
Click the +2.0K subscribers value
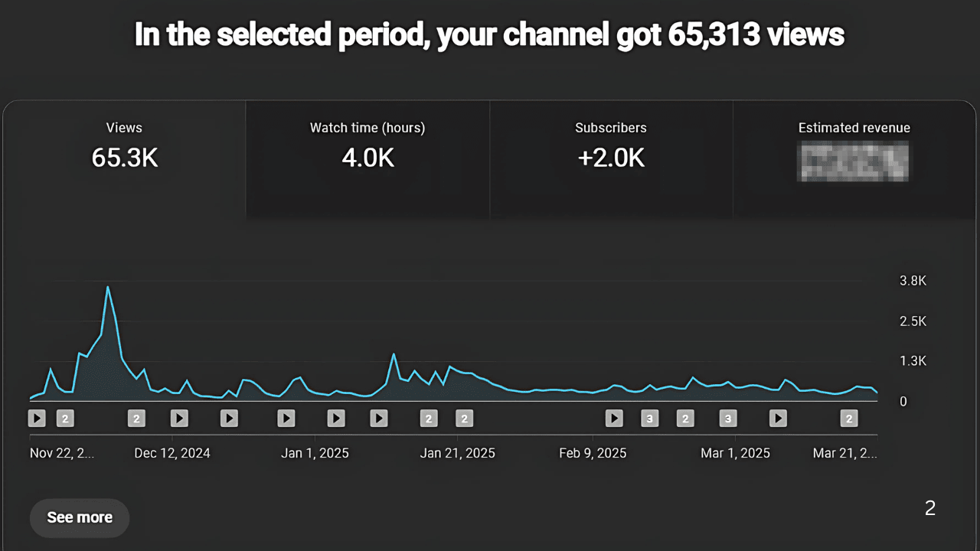tap(611, 158)
